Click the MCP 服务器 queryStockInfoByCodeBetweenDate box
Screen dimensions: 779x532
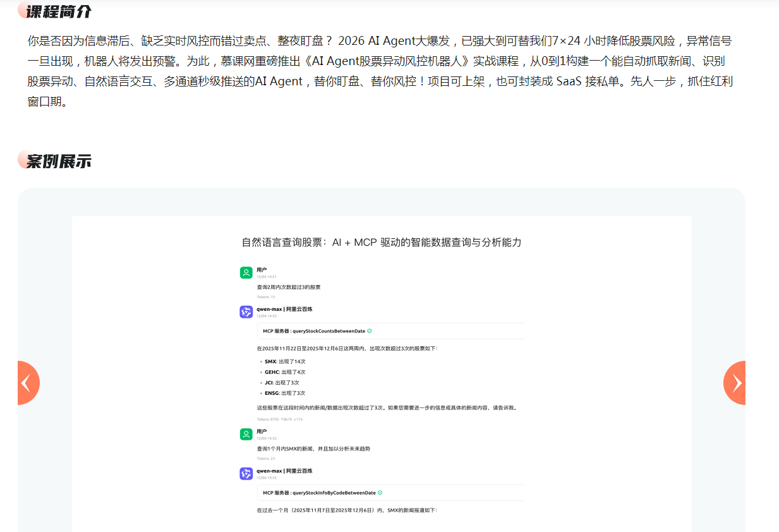click(390, 493)
